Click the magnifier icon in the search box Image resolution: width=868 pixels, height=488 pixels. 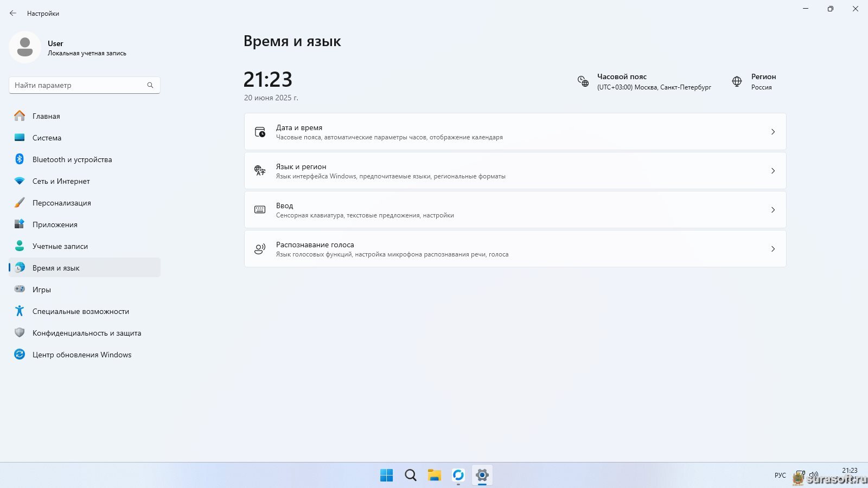pos(150,85)
